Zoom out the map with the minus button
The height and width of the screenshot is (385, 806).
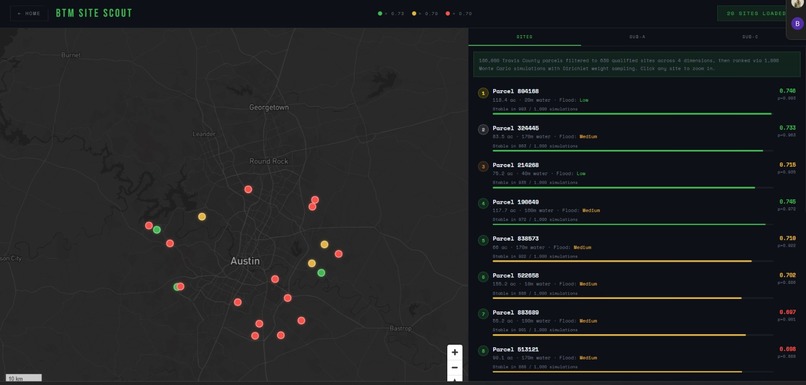(x=454, y=368)
